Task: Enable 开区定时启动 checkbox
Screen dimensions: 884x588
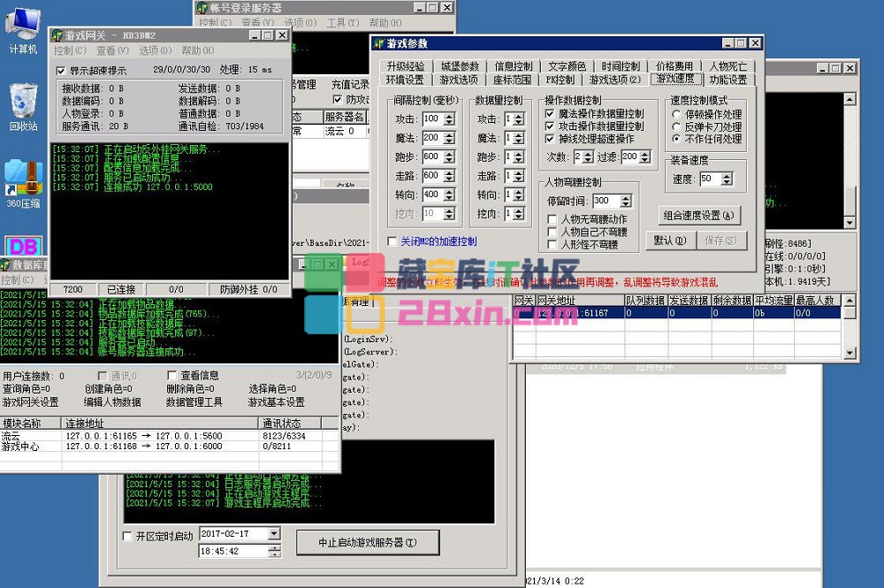Action: point(127,536)
